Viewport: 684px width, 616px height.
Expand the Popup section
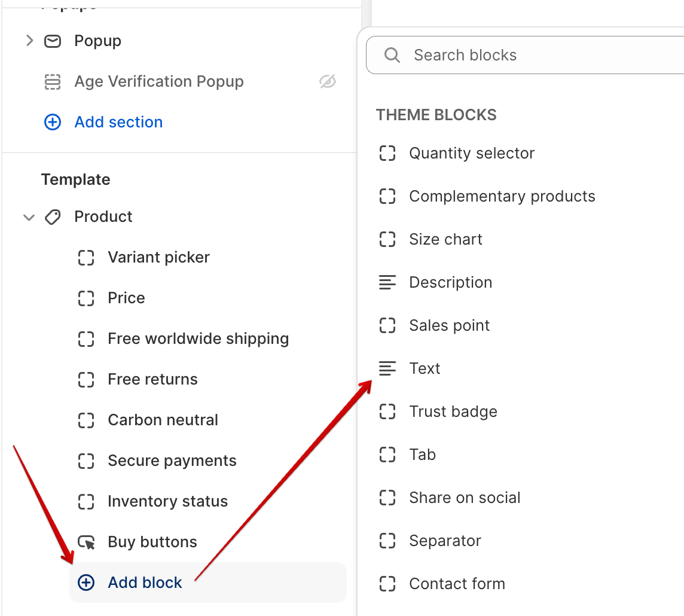[x=29, y=41]
